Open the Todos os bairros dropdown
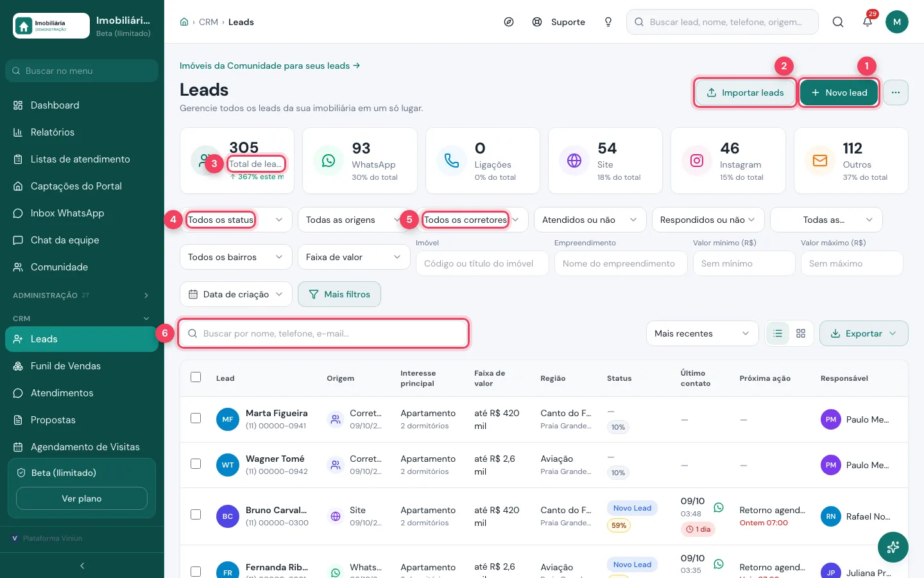Viewport: 924px width, 578px height. [x=236, y=257]
